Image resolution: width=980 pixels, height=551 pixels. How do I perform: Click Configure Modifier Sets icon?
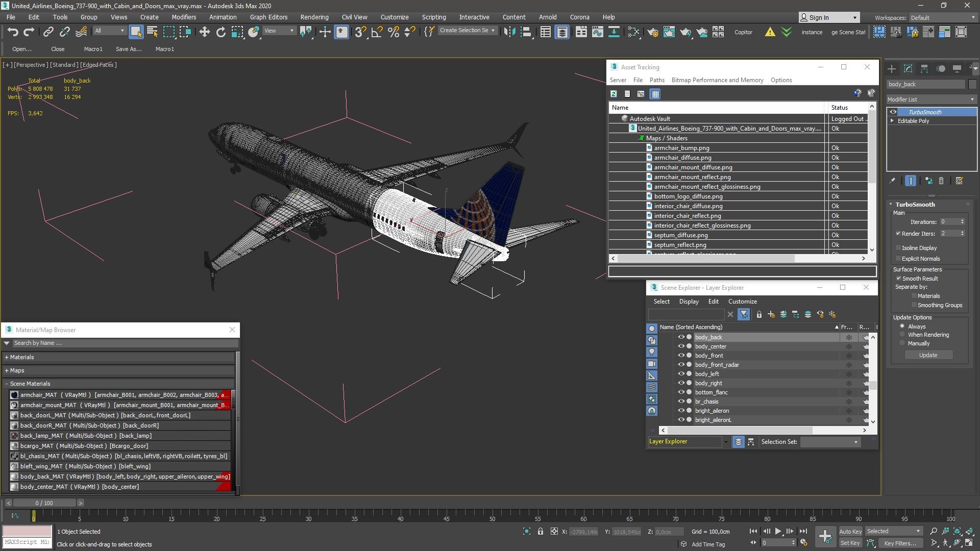pyautogui.click(x=959, y=181)
